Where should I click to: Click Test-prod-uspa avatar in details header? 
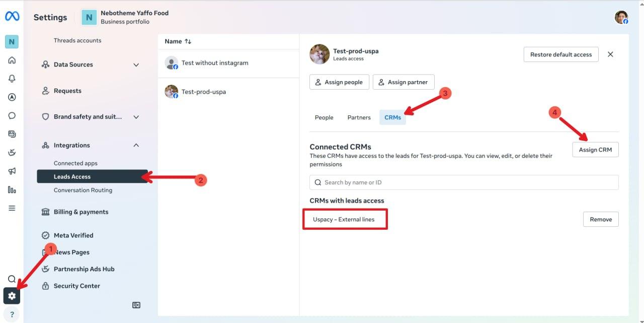(319, 54)
